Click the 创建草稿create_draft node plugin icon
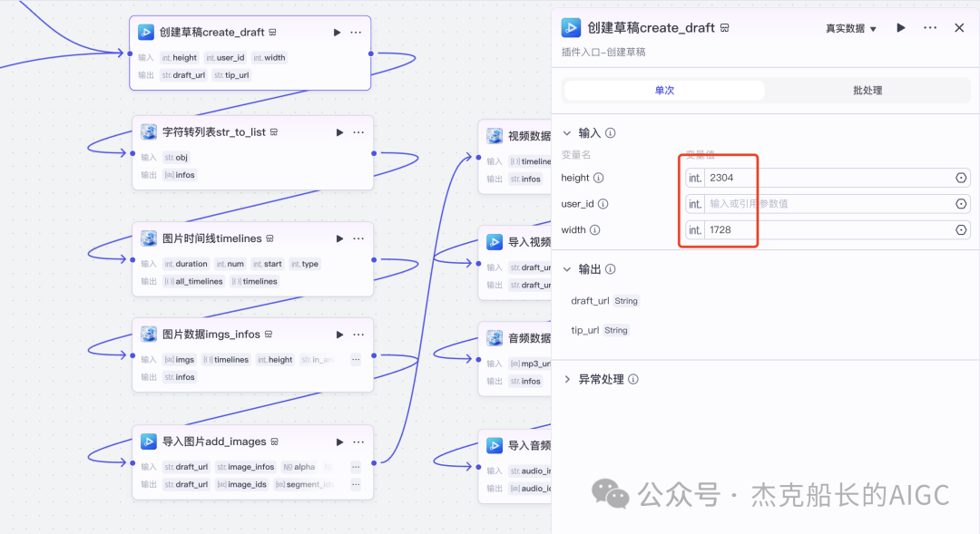Image resolution: width=980 pixels, height=534 pixels. [x=146, y=32]
